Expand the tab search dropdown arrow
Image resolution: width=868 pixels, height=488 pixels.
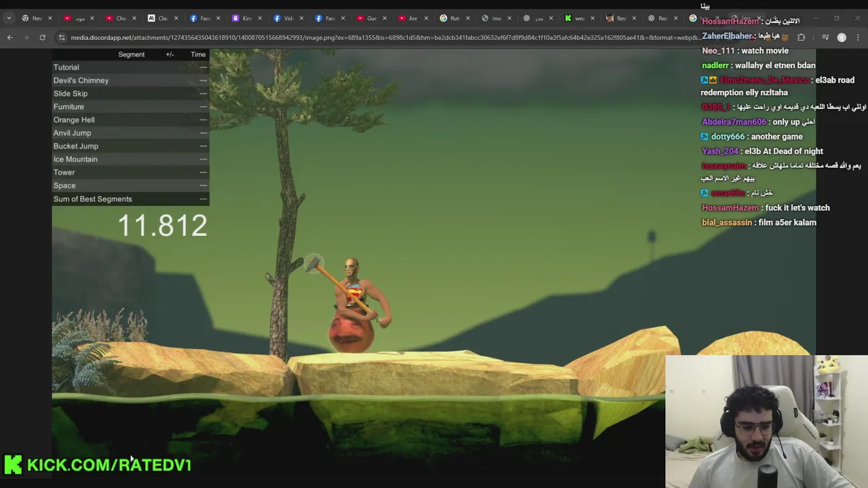pos(9,18)
